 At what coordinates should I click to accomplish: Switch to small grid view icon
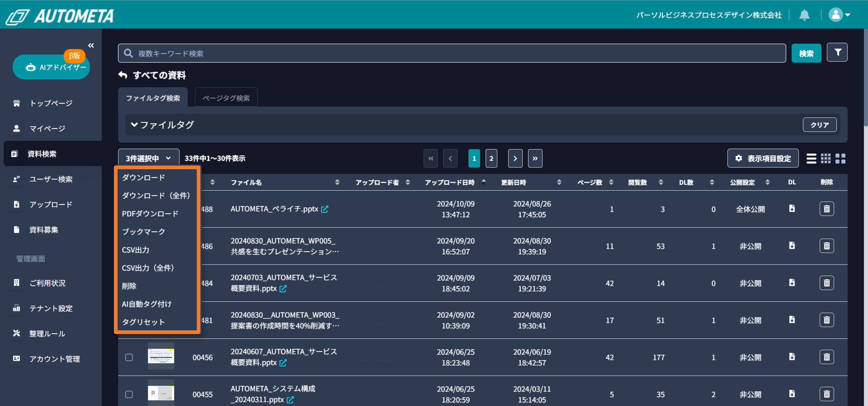(x=826, y=158)
